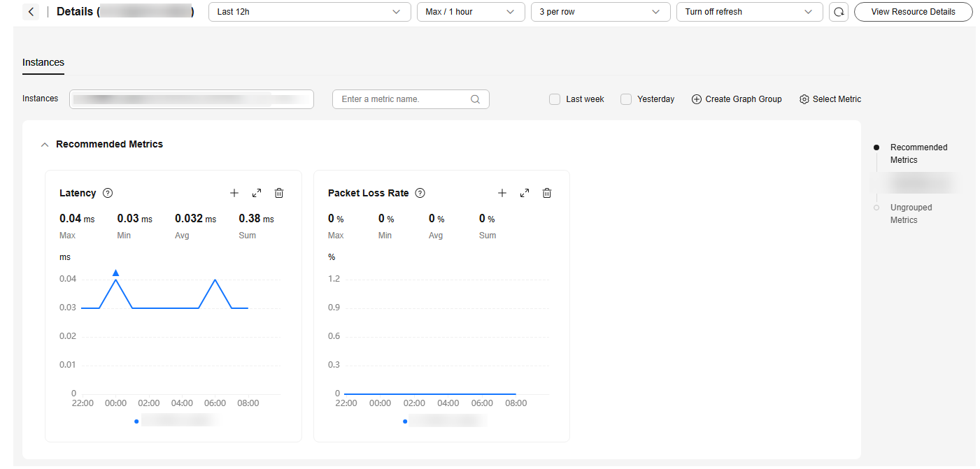Expand the Packet Loss Rate graph
This screenshot has width=980, height=469.
[x=525, y=193]
